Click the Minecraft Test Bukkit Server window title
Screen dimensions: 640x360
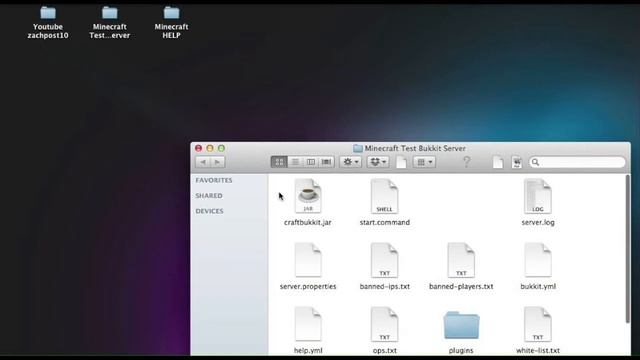[x=415, y=148]
